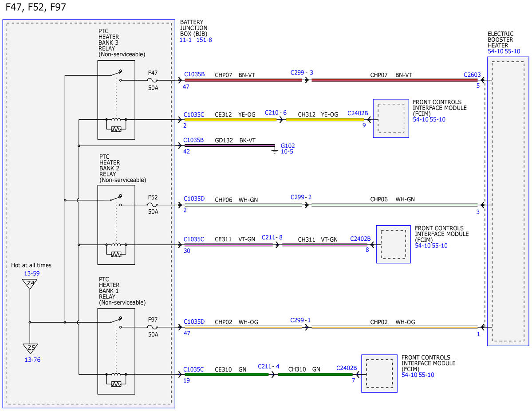
Task: Click the yellow CE312 wire segment
Action: pyautogui.click(x=230, y=120)
